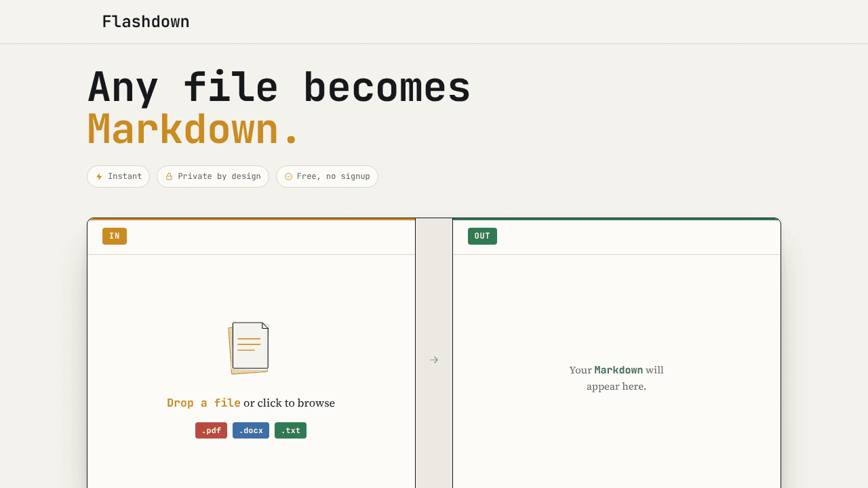The image size is (868, 488).
Task: Click the 'Instant' pill label
Action: (x=125, y=176)
